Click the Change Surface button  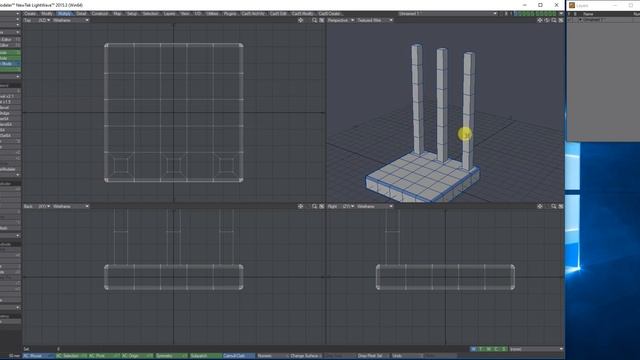(x=306, y=356)
